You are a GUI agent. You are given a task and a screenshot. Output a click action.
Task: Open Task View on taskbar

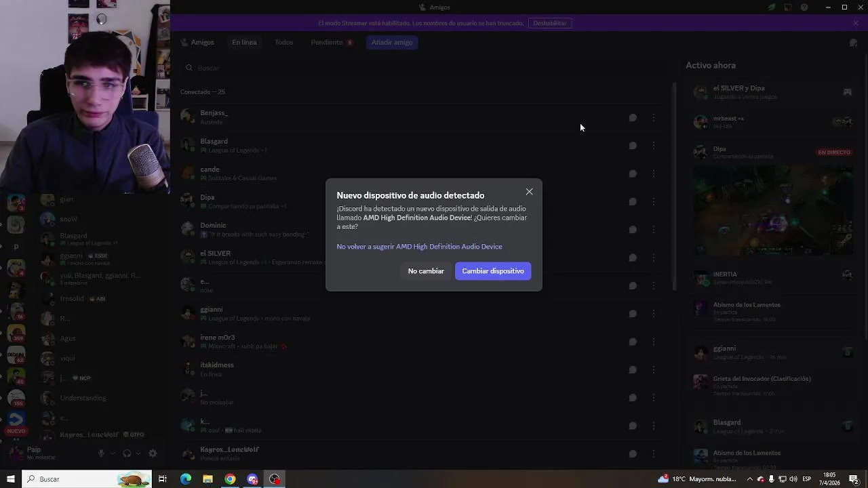(163, 479)
